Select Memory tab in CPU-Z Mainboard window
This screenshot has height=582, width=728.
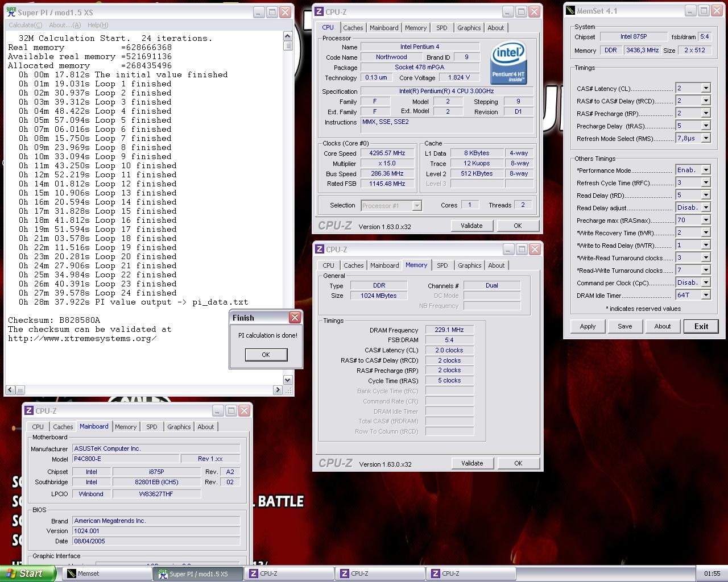pyautogui.click(x=126, y=427)
